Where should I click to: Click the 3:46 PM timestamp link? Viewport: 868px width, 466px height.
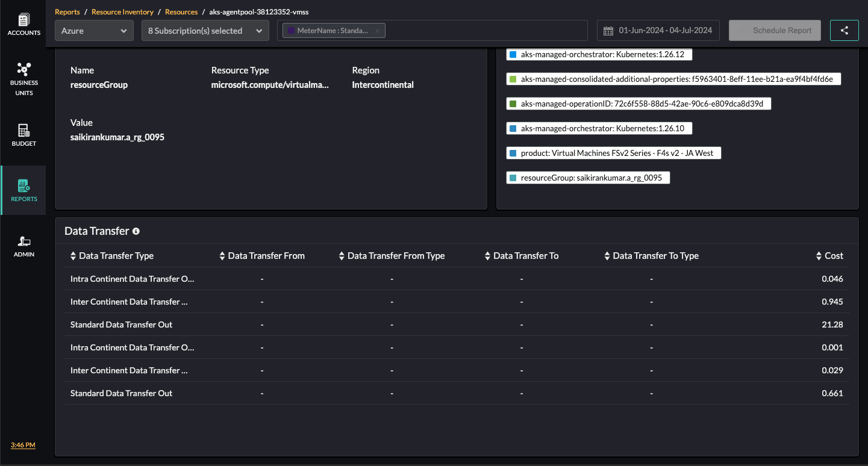tap(23, 445)
